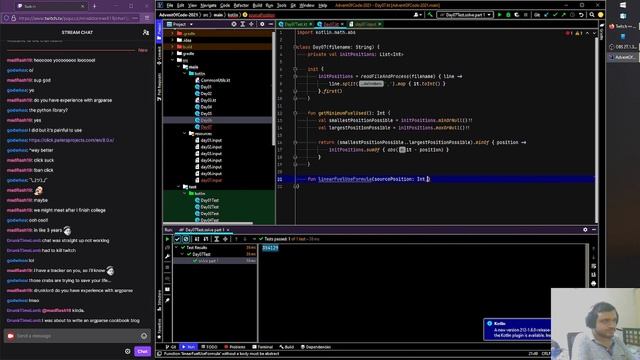Image resolution: width=640 pixels, height=360 pixels.
Task: Click the purple Chat send button
Action: click(x=142, y=351)
